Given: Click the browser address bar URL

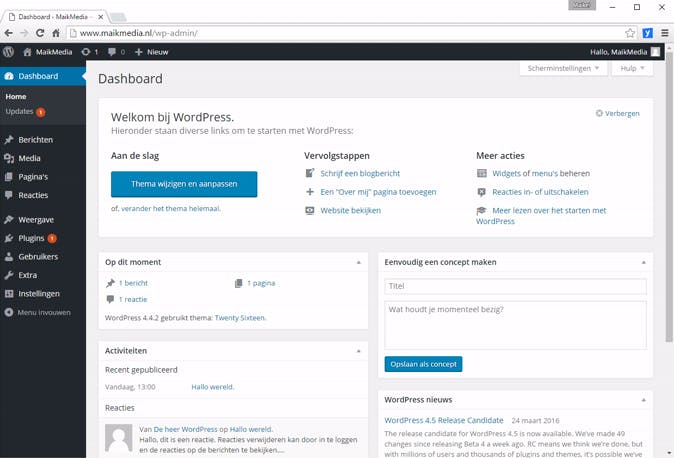Looking at the screenshot, I should tap(138, 33).
